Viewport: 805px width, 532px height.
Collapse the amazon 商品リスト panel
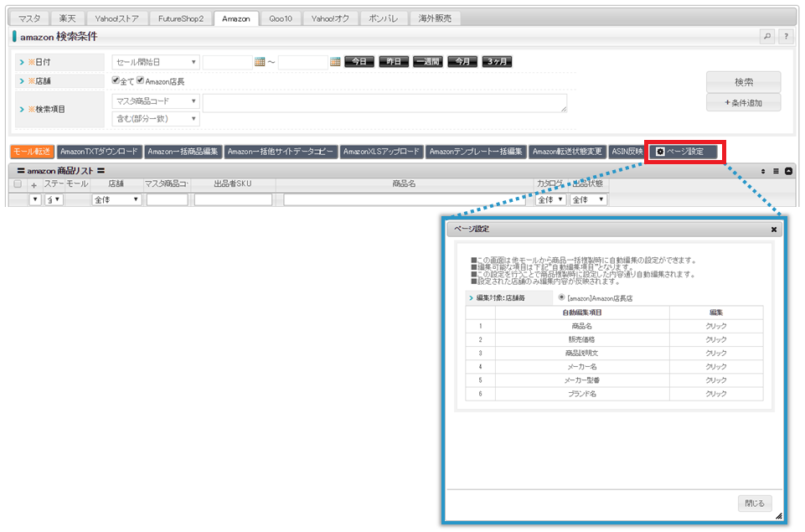coord(788,171)
